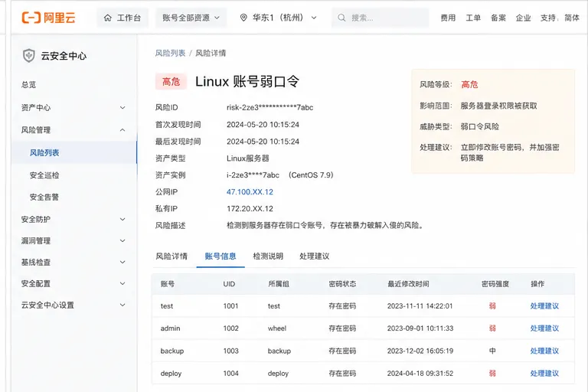Expand the 安全防护 sidebar section
Screen dimensions: 588x392
click(x=73, y=219)
